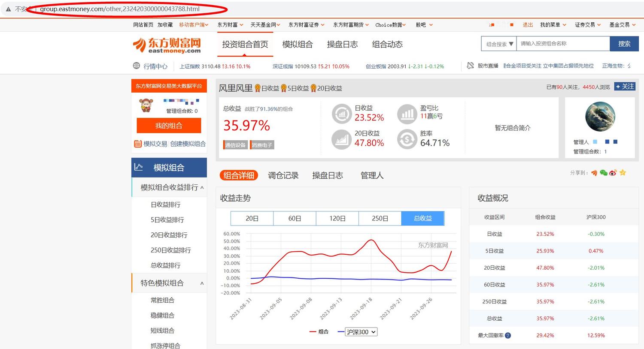Viewport: 644px width, 349px height.
Task: Click the Eastmoney logo
Action: pos(167,45)
